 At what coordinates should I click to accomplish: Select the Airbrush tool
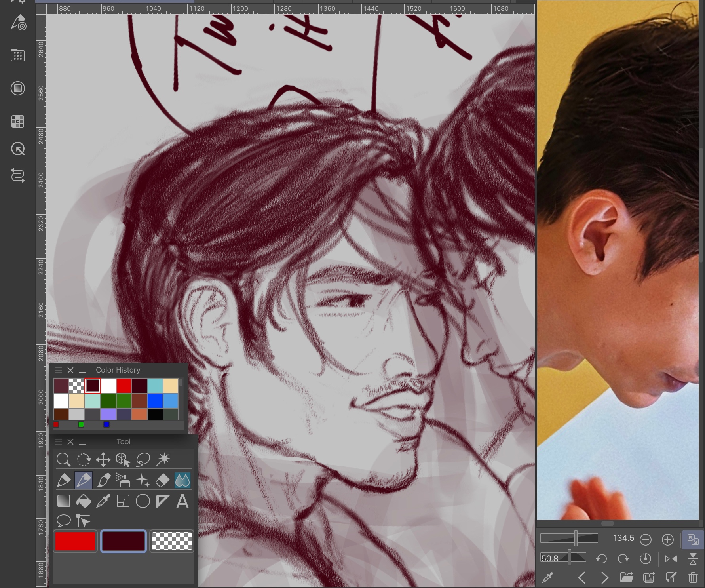pyautogui.click(x=123, y=480)
